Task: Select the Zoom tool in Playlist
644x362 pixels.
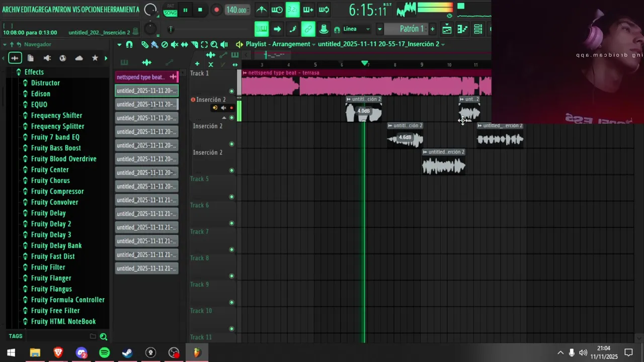Action: [214, 45]
